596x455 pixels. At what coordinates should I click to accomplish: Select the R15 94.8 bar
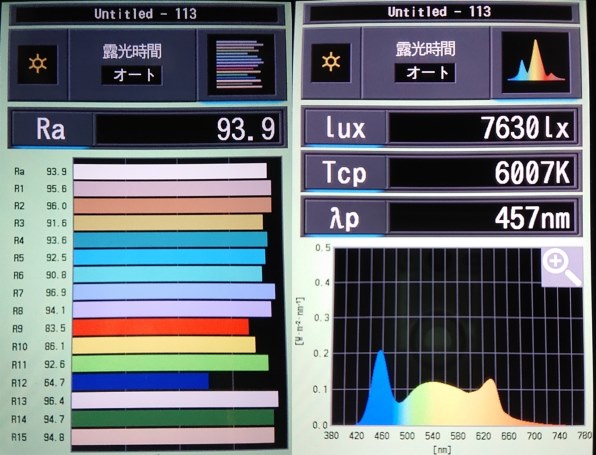tap(173, 436)
